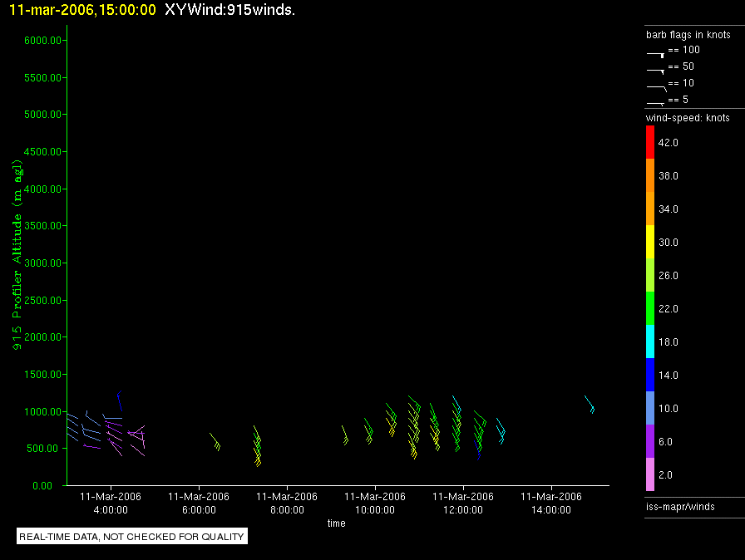Screen dimensions: 745x560
Task: Click the 10-knot barb flag symbol
Action: pos(656,88)
